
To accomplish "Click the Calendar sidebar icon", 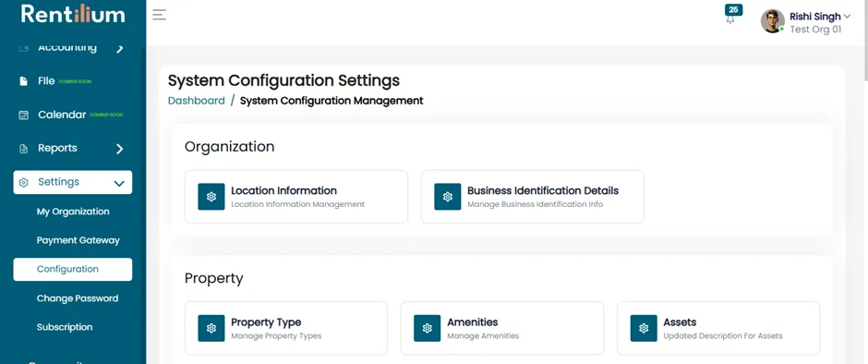I will pyautogui.click(x=23, y=115).
